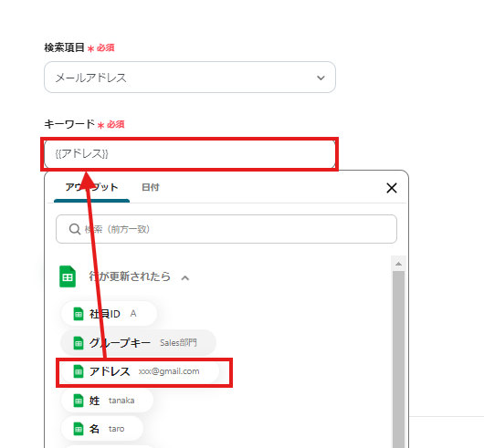
Task: Click the キーワード input field
Action: [190, 154]
